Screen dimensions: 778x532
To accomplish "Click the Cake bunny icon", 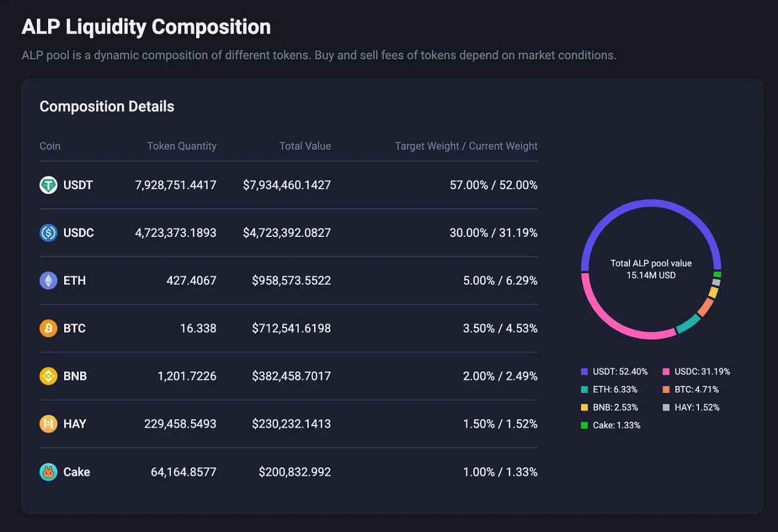I will coord(48,472).
